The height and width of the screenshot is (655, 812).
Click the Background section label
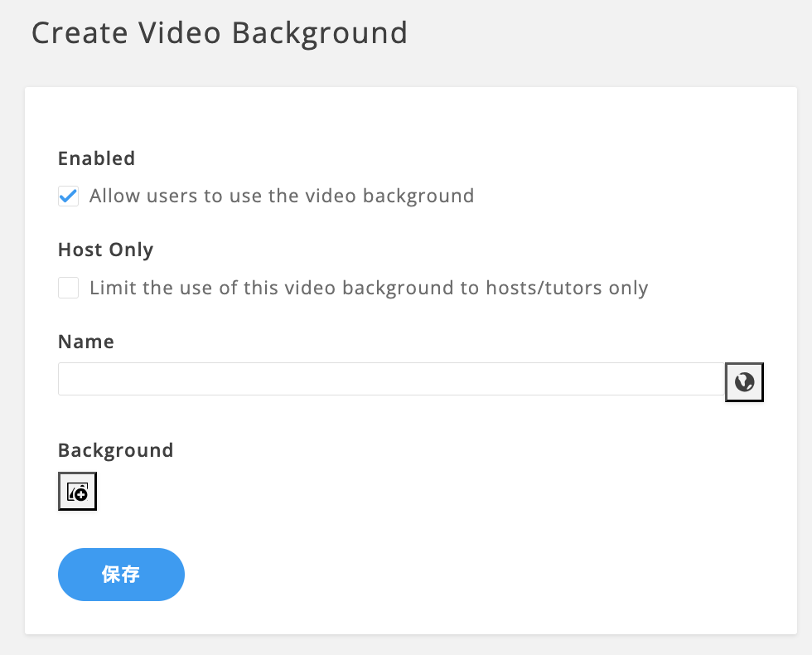(115, 450)
